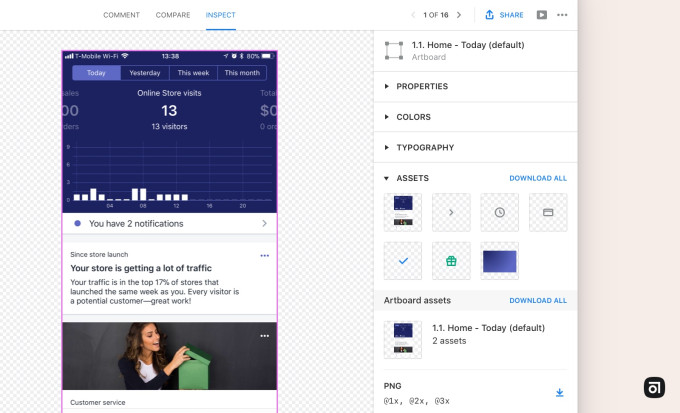The height and width of the screenshot is (413, 680).
Task: Click the Share button
Action: 504,15
